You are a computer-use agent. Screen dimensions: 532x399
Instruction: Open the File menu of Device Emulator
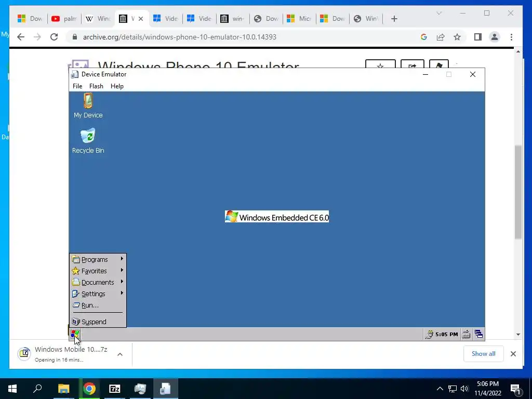click(x=77, y=86)
